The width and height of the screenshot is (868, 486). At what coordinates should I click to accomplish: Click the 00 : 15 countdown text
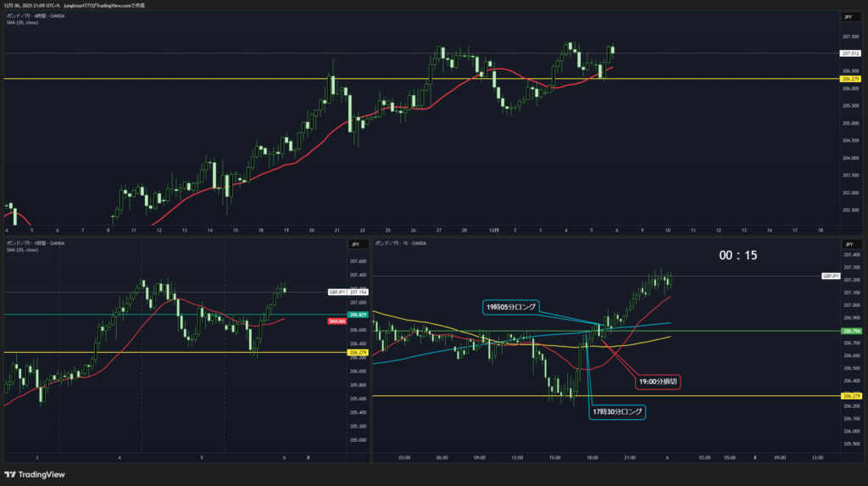click(737, 255)
